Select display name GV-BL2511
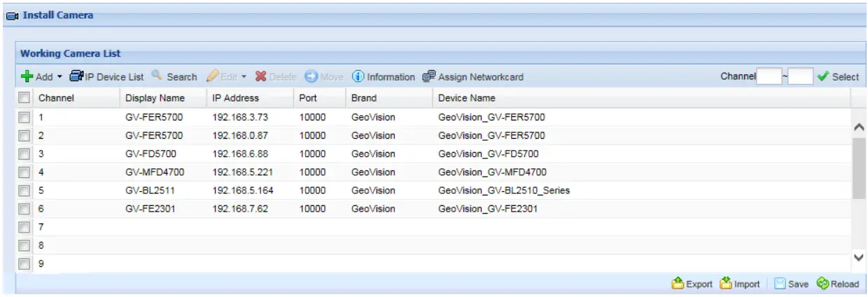The width and height of the screenshot is (868, 297). click(150, 190)
